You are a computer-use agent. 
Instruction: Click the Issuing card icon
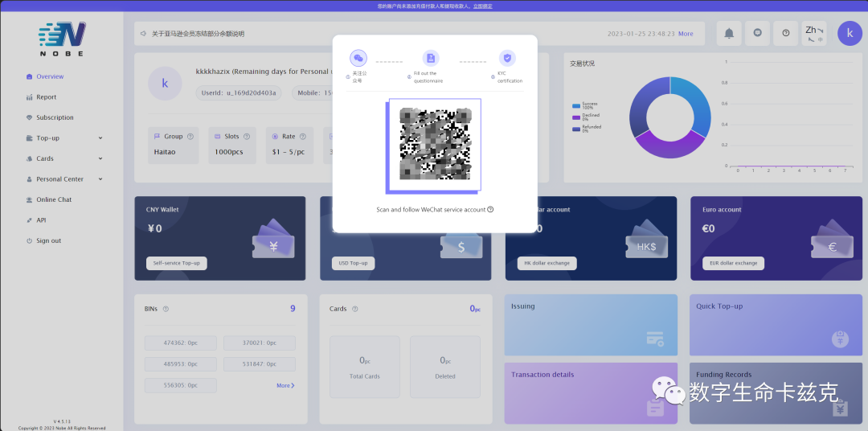[x=655, y=339]
